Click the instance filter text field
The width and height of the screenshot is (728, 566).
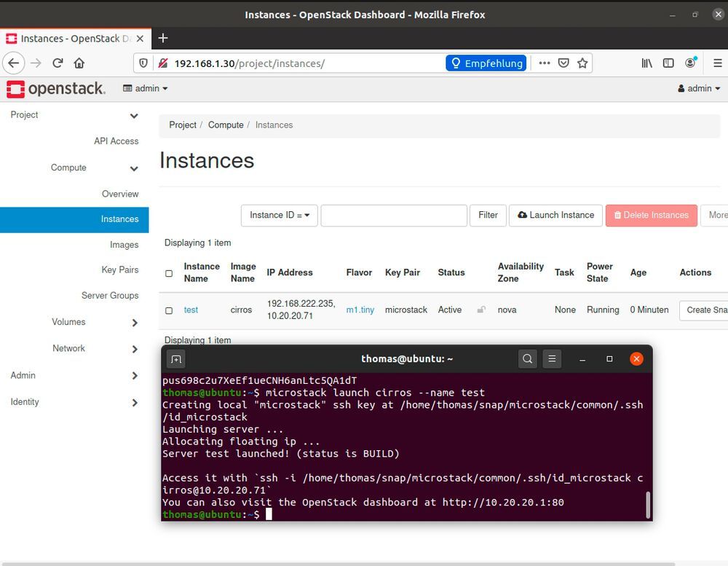pyautogui.click(x=394, y=216)
